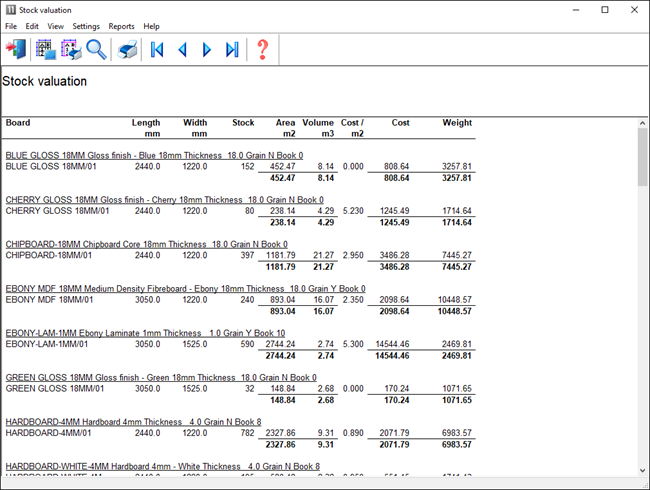Maximize the Stock valuation window
The image size is (650, 490).
(604, 9)
